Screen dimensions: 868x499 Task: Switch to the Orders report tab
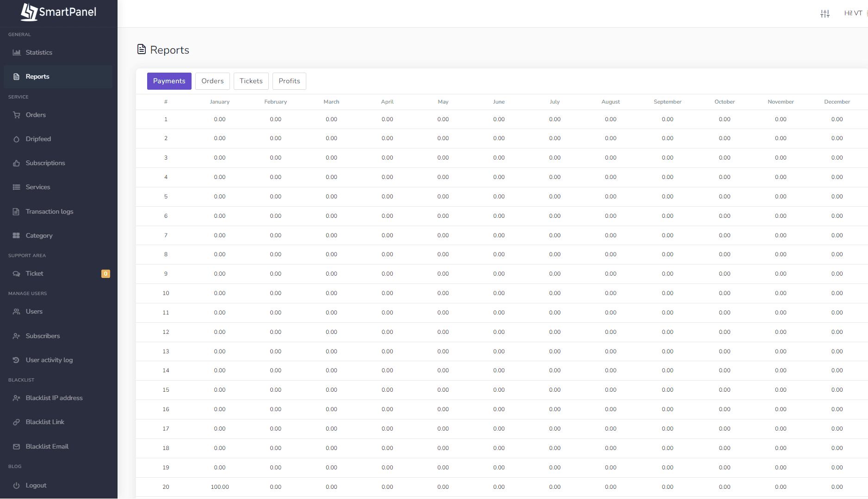(212, 81)
